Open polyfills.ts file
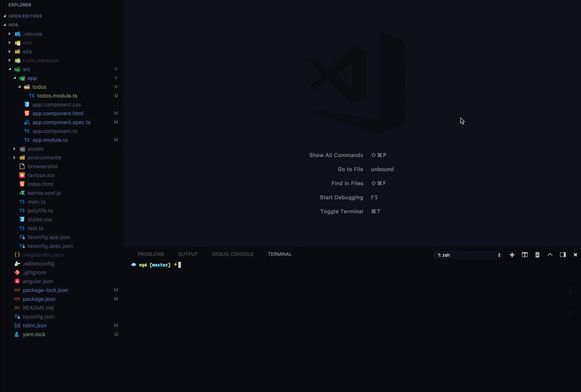Screen dimensions: 581x392 coord(40,210)
